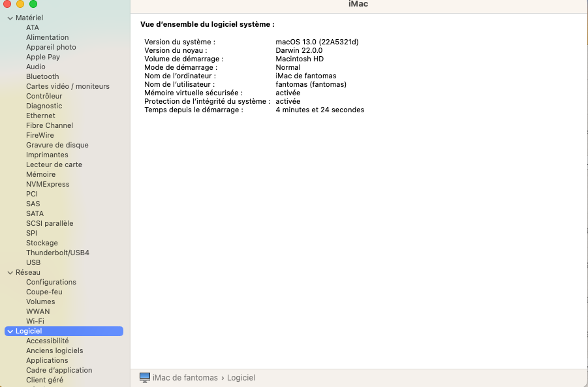Select Bluetooth in the sidebar
Image resolution: width=588 pixels, height=387 pixels.
pos(42,76)
